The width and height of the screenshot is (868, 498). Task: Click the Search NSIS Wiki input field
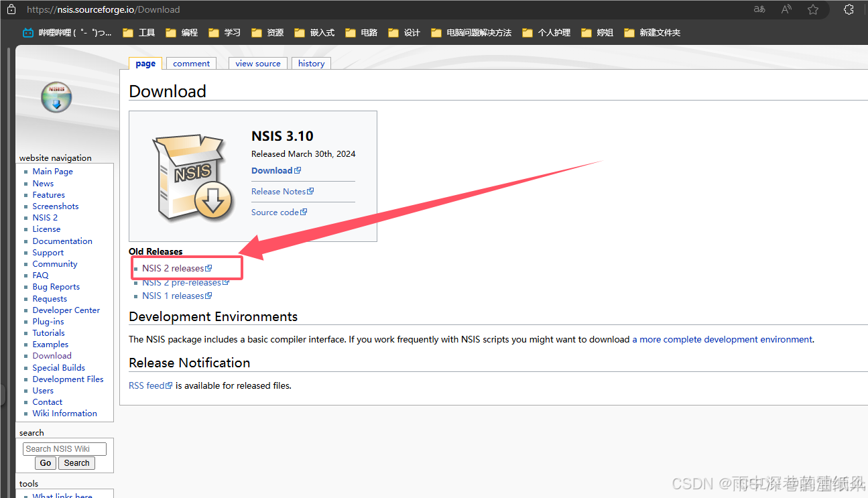click(x=64, y=449)
